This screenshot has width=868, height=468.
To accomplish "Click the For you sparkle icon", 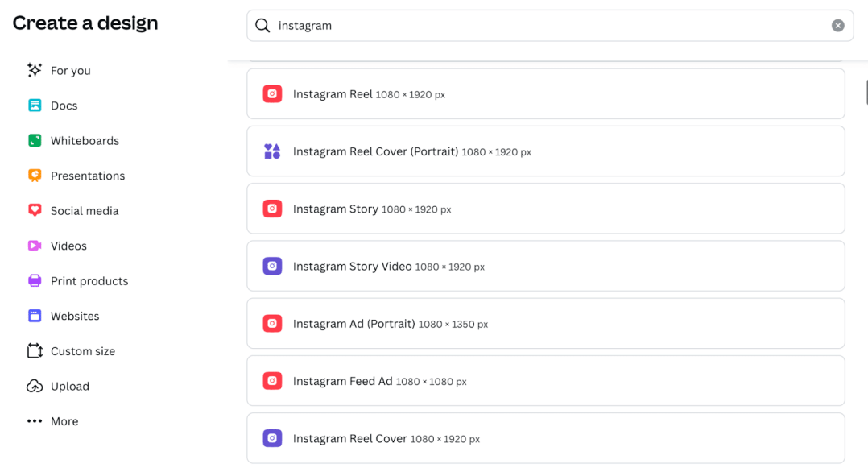I will (35, 70).
